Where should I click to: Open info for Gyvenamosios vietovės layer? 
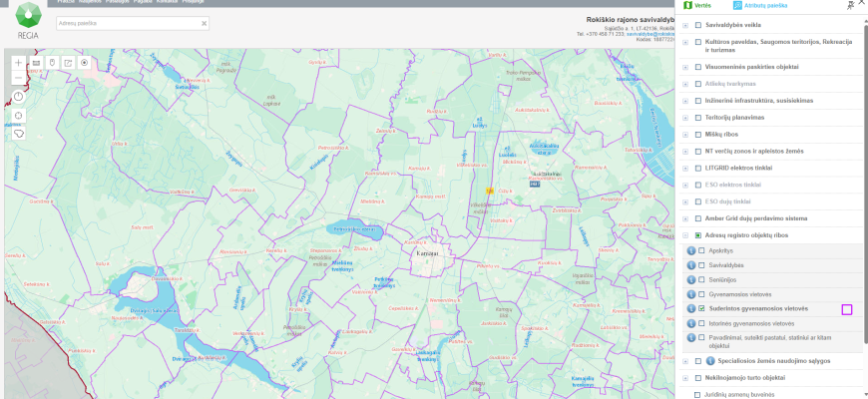pos(690,294)
